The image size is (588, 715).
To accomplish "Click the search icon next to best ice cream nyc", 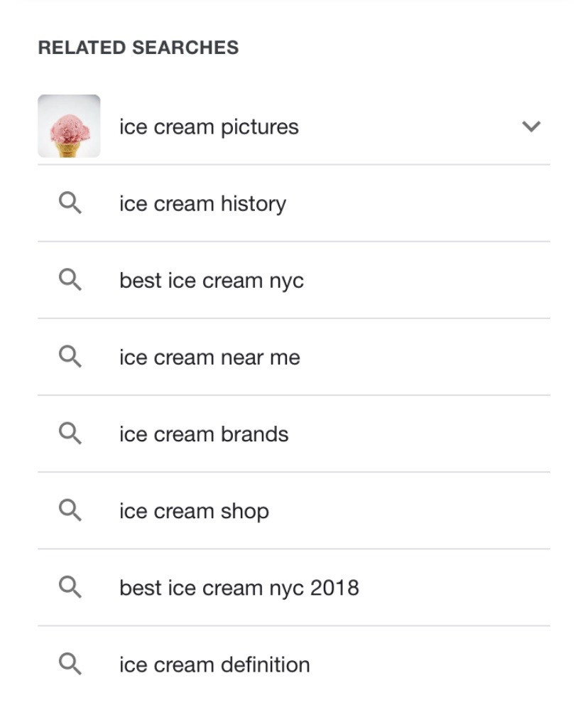I will click(x=70, y=279).
